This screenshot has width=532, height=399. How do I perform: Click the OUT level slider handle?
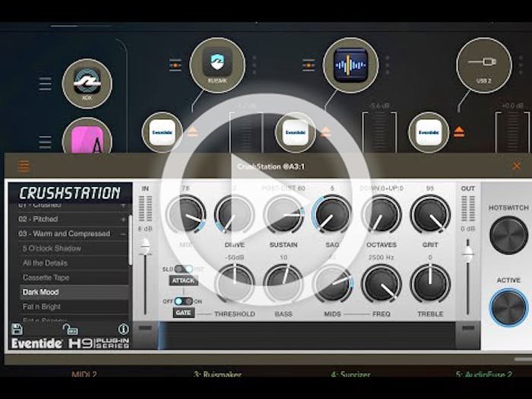(x=468, y=255)
